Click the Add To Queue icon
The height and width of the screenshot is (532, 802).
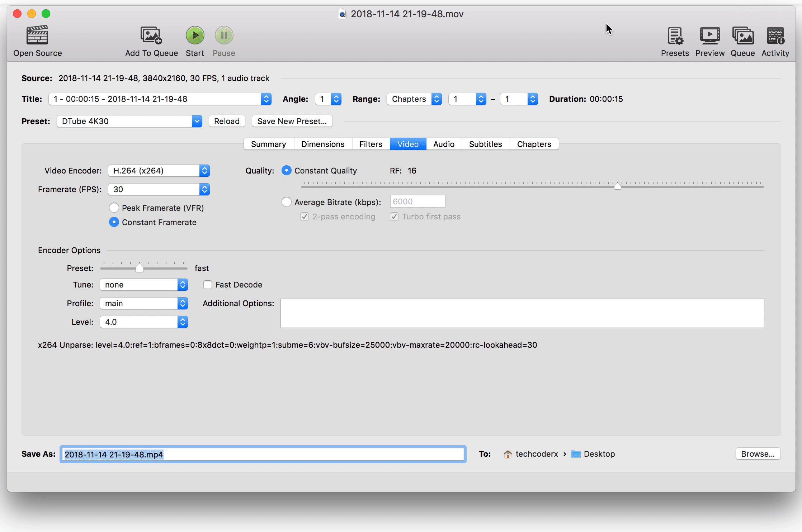tap(151, 35)
